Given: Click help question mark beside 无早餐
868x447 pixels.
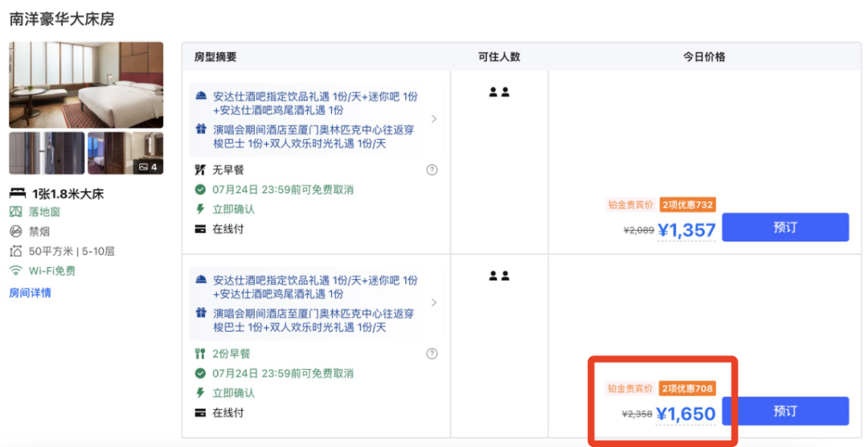Looking at the screenshot, I should pyautogui.click(x=432, y=170).
